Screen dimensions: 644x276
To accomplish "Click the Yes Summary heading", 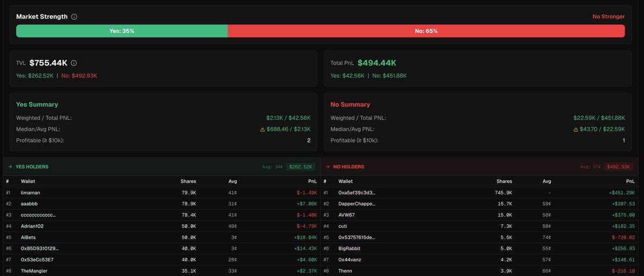I will 37,104.
